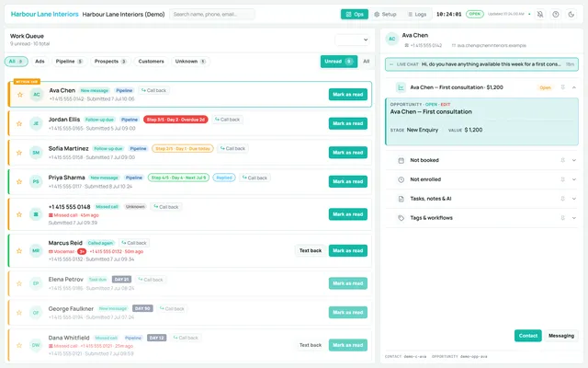The image size is (588, 368).
Task: Mark Jordan Ellis as read
Action: (x=348, y=123)
